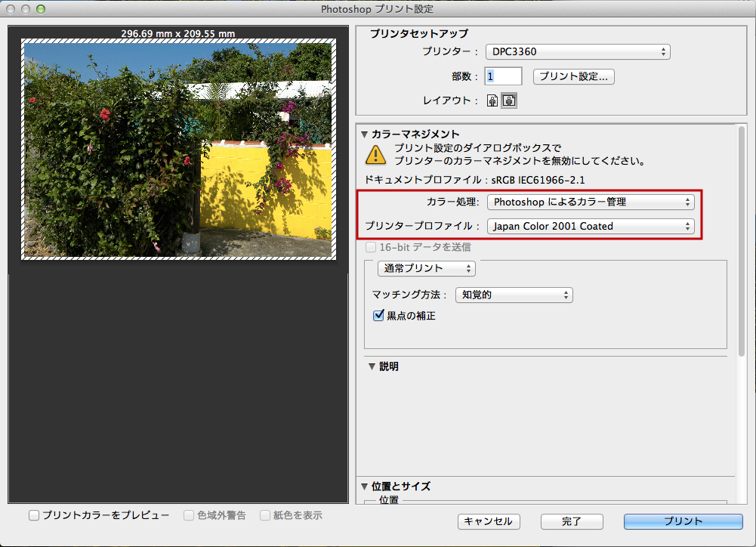
Task: Open the 通常プリント dropdown
Action: pos(427,268)
